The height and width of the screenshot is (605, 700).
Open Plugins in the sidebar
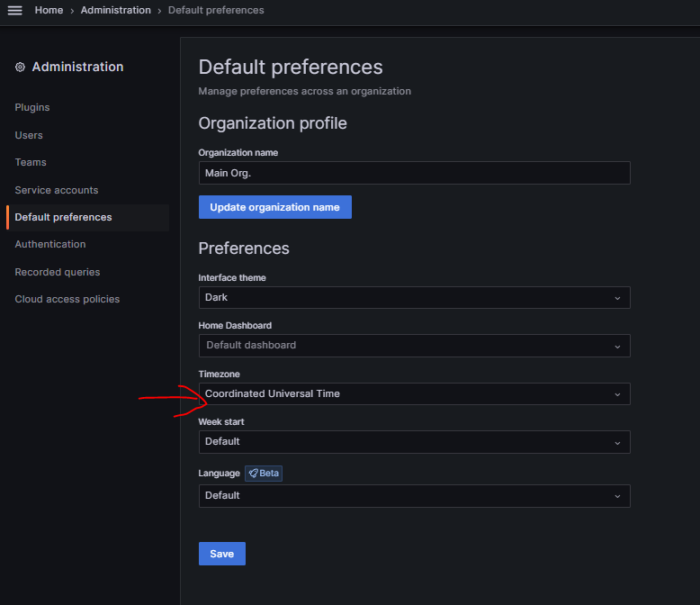32,108
